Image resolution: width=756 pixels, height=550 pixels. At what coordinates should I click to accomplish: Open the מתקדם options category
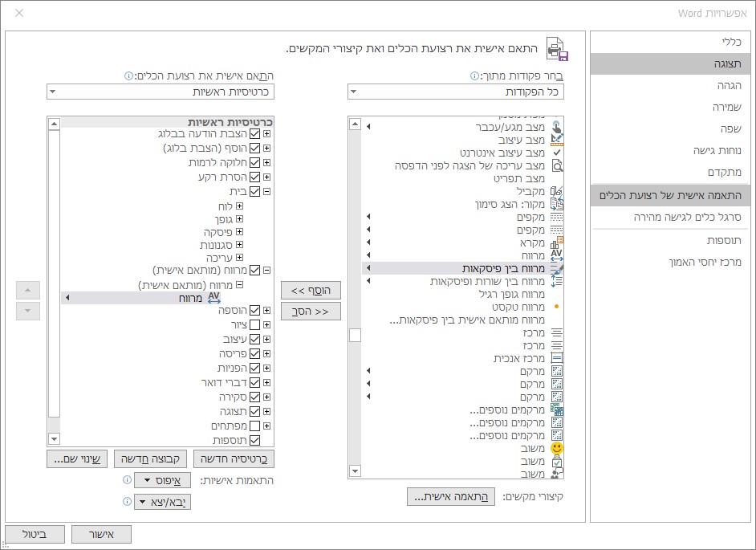(670, 173)
